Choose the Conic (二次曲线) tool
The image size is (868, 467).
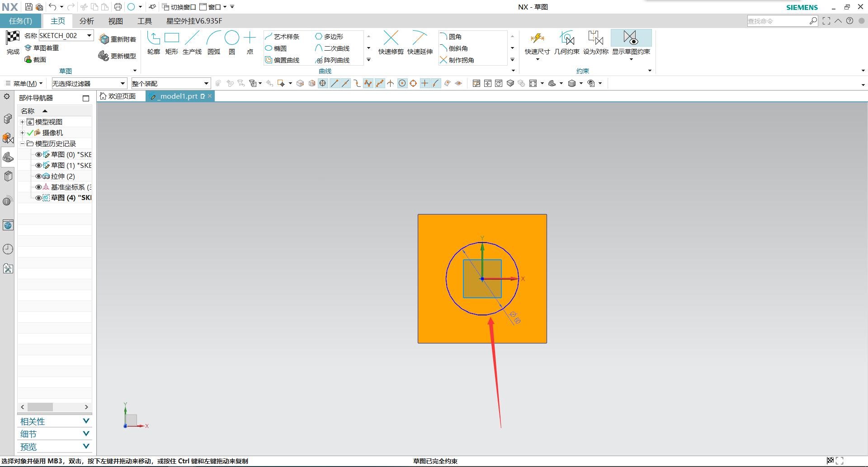332,48
